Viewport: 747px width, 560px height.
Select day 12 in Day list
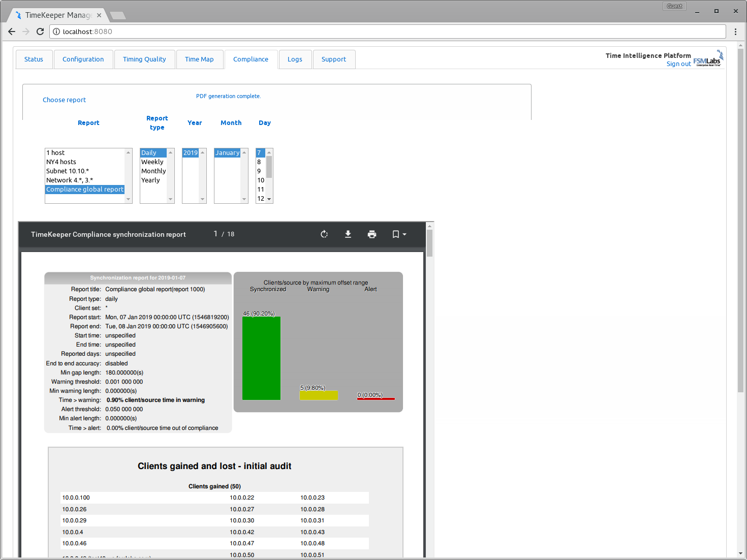coord(261,199)
